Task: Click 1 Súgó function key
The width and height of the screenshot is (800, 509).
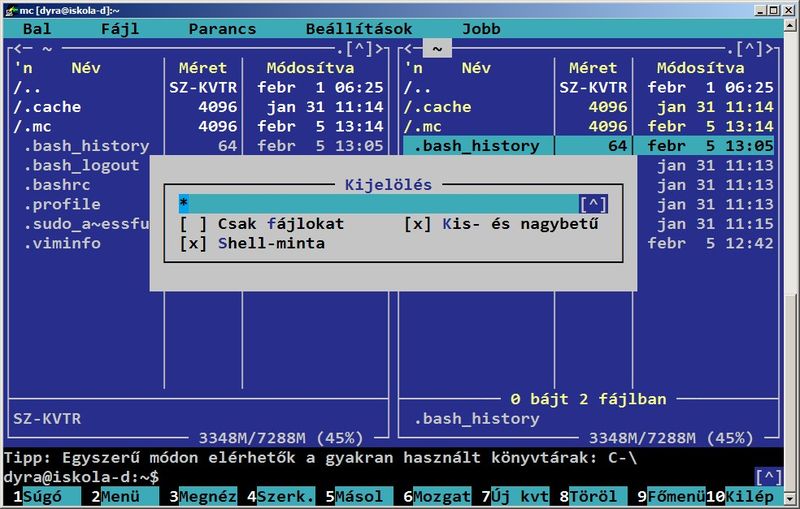Action: (x=42, y=496)
